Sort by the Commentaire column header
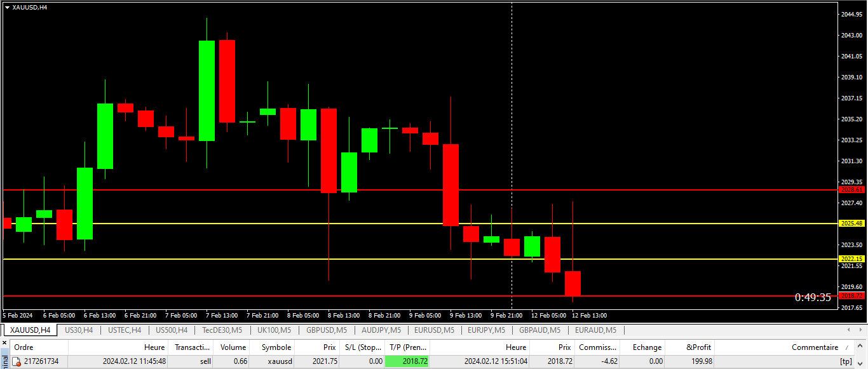Screen dimensions: 868x369 [x=785, y=347]
